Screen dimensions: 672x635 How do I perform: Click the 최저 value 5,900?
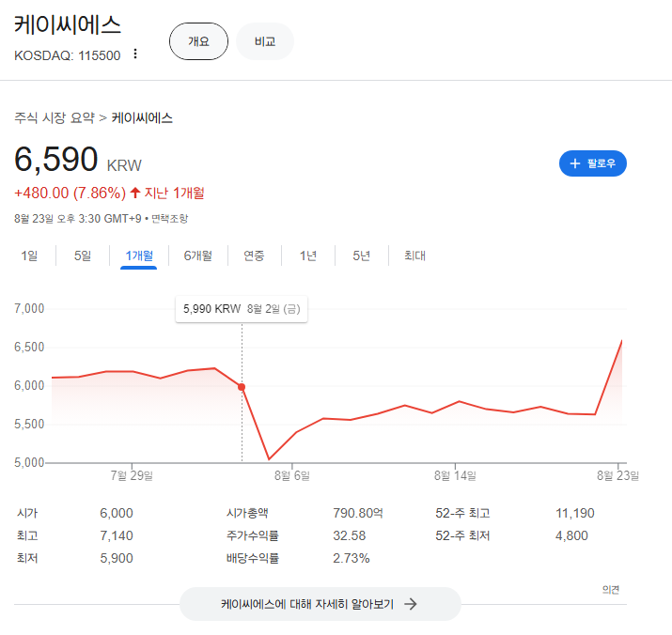click(x=117, y=558)
